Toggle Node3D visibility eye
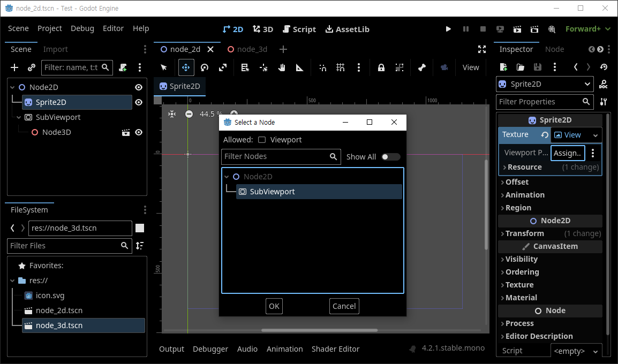The image size is (618, 364). click(139, 132)
